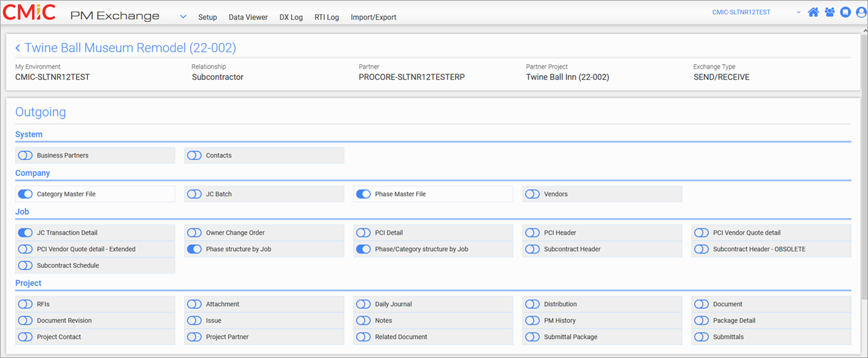Enable the Package Detail toggle

tap(701, 320)
